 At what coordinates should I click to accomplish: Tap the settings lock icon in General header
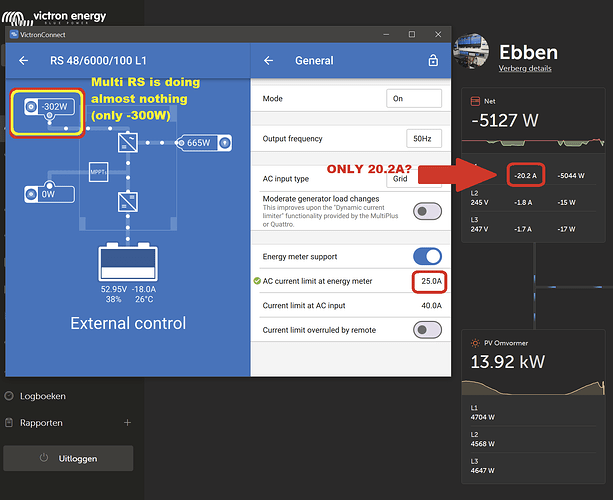click(433, 61)
